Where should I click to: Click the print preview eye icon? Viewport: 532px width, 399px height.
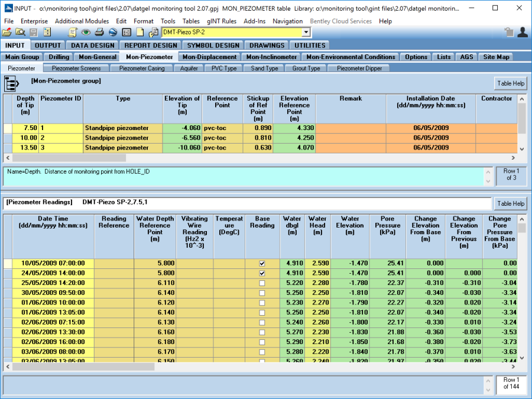(86, 33)
